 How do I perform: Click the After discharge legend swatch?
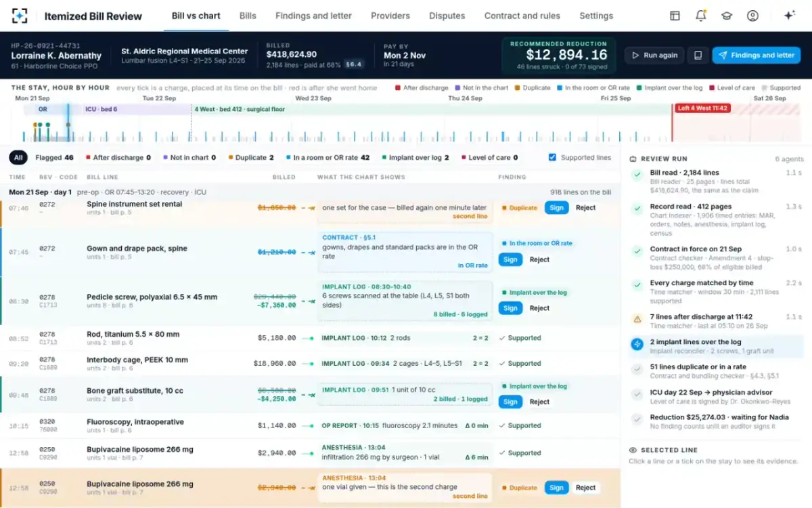pyautogui.click(x=398, y=88)
